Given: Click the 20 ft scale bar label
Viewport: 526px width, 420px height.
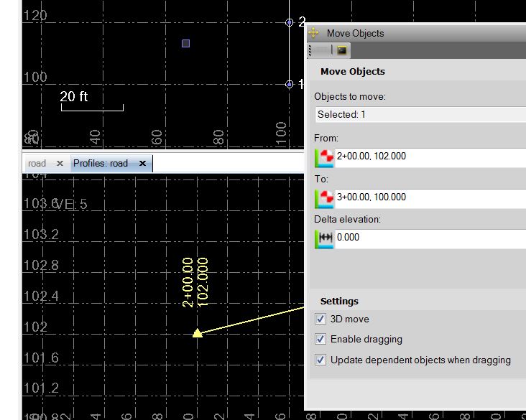Looking at the screenshot, I should click(74, 96).
